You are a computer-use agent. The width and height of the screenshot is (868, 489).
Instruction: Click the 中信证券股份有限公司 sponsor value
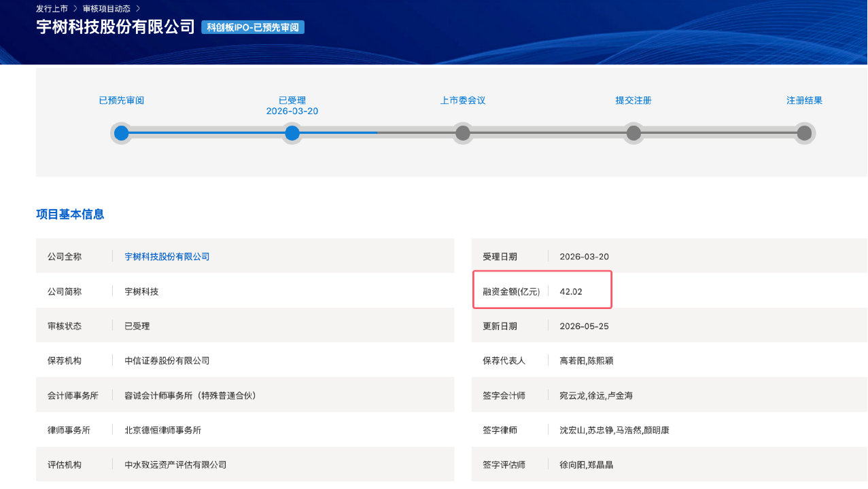(x=167, y=361)
